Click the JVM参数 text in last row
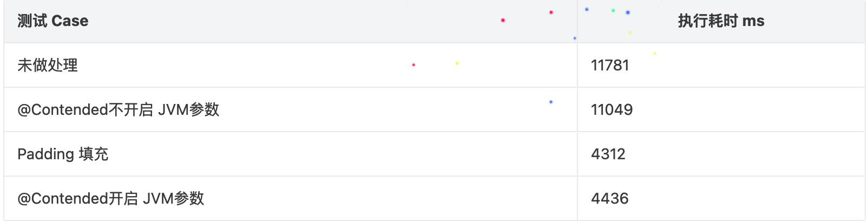Viewport: 868px width, 221px height. click(174, 198)
